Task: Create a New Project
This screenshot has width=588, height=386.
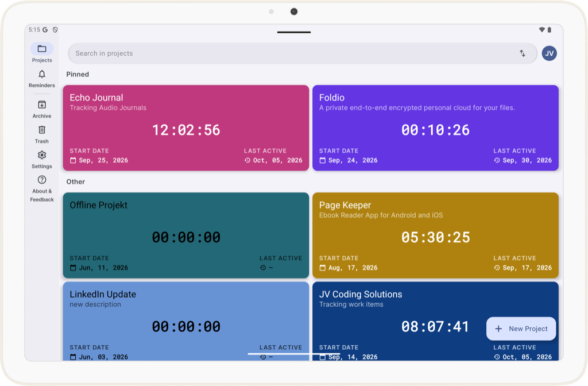Action: (521, 329)
